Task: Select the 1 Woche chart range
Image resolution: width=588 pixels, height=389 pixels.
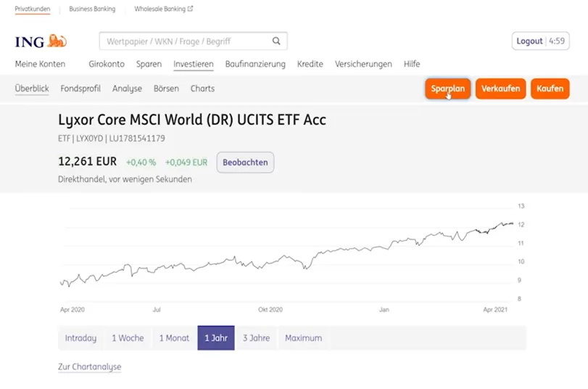Action: coord(128,338)
